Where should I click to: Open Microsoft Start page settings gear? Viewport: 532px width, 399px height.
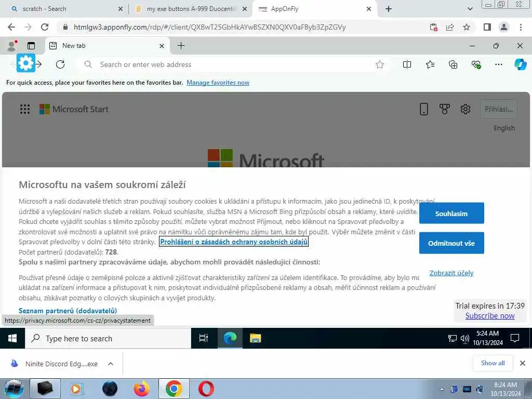pos(465,109)
